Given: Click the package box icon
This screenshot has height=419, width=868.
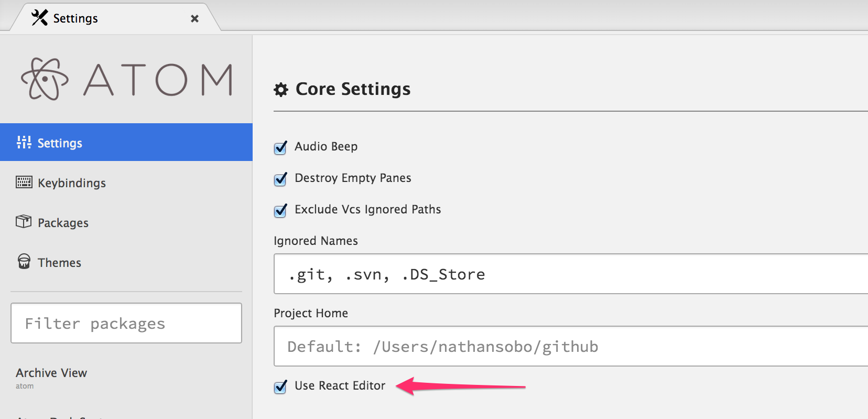Looking at the screenshot, I should click(x=24, y=221).
